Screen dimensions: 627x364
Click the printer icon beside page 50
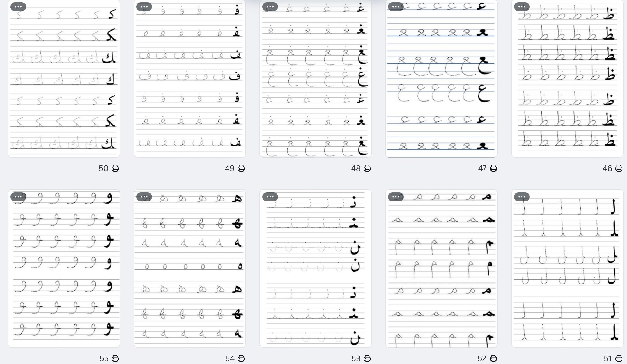115,168
